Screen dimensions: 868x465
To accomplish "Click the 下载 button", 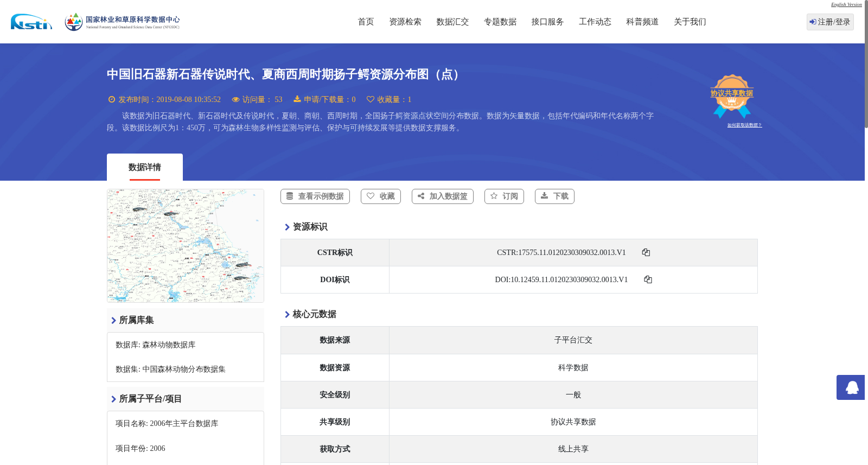I will click(x=554, y=196).
